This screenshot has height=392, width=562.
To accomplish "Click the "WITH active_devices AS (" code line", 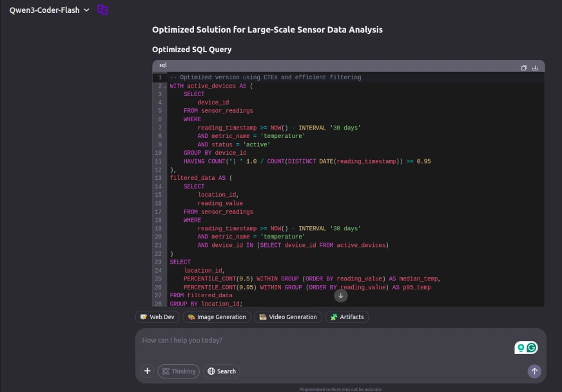I will pos(211,86).
